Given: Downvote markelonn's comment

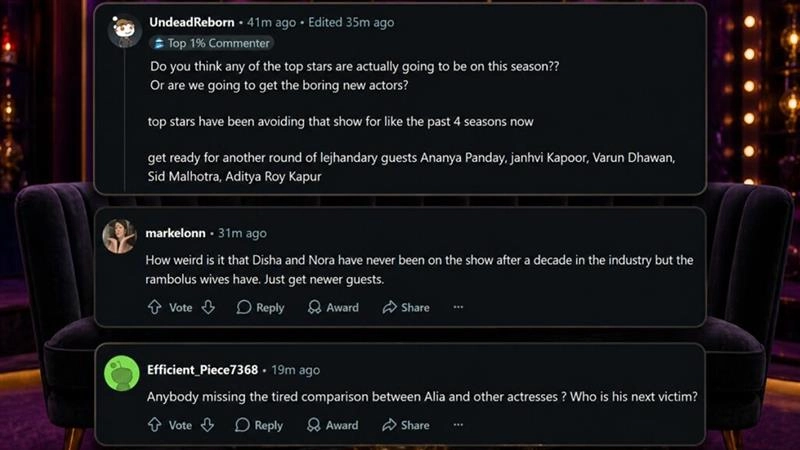Looking at the screenshot, I should tap(208, 308).
